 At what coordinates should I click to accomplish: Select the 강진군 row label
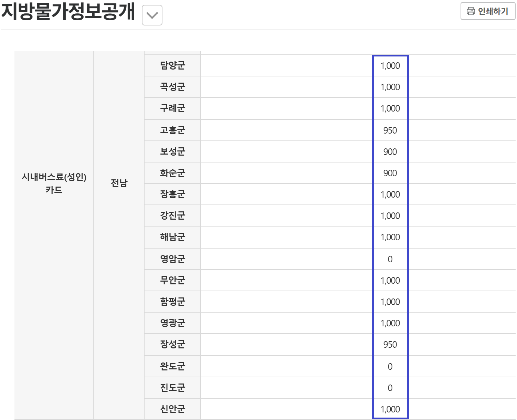click(x=172, y=216)
